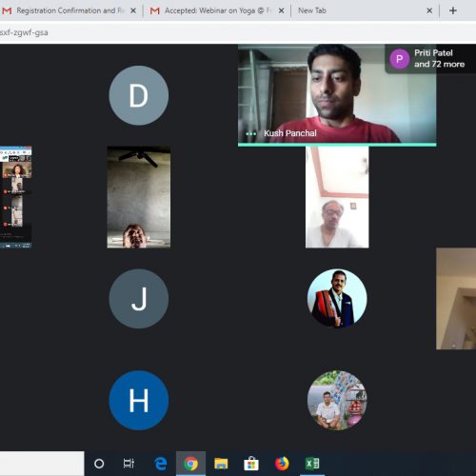Click the J participant avatar

139,299
